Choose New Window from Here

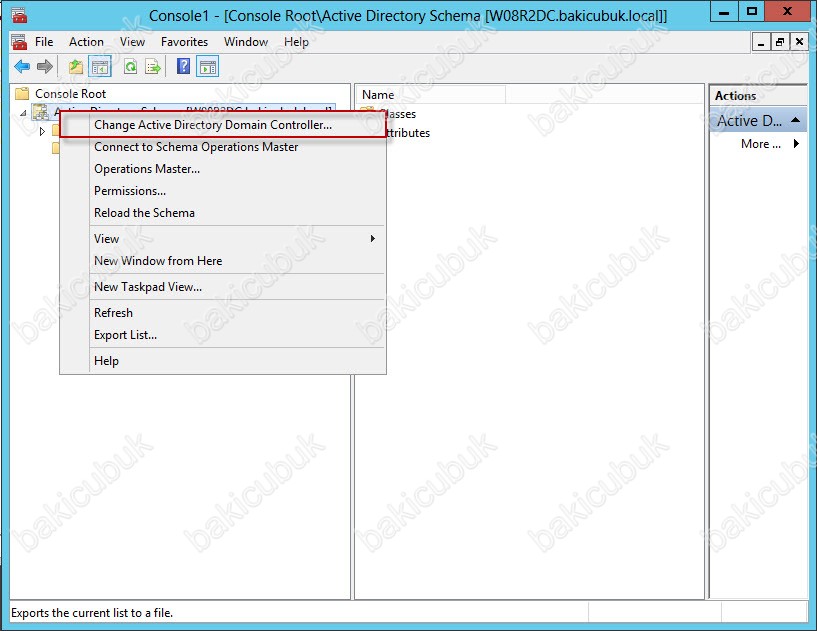[223, 261]
